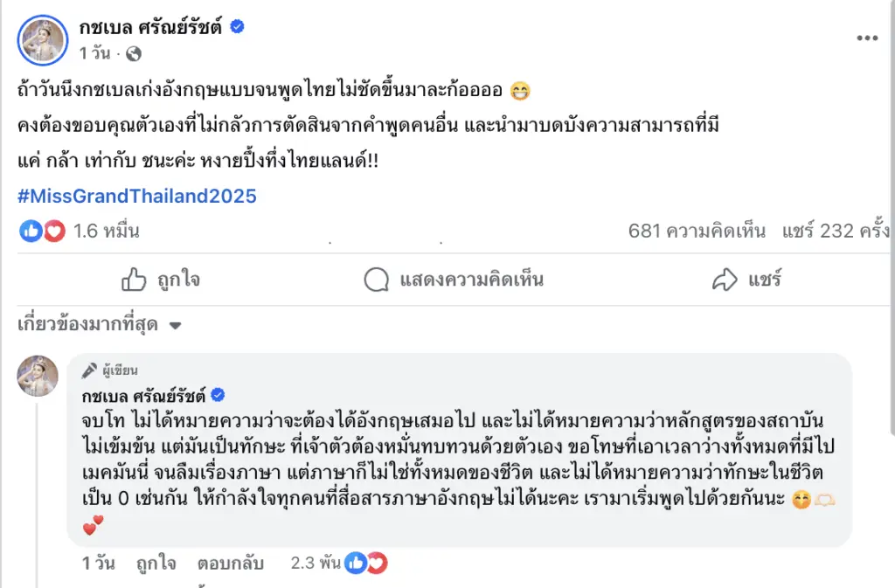Expand เกี่ยวข้องมากที่สุด comment sorting dropdown
895x588 pixels.
[100, 325]
